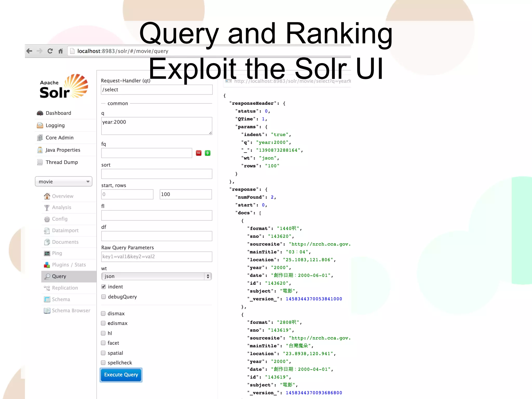Open Thread Dump via its icon
Screen dimensions: 532x399
(40, 162)
